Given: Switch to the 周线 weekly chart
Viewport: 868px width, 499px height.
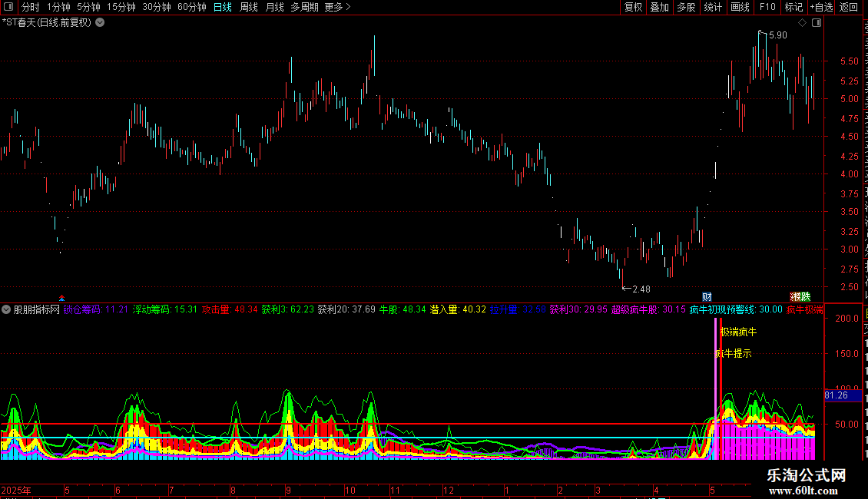Looking at the screenshot, I should coord(249,7).
